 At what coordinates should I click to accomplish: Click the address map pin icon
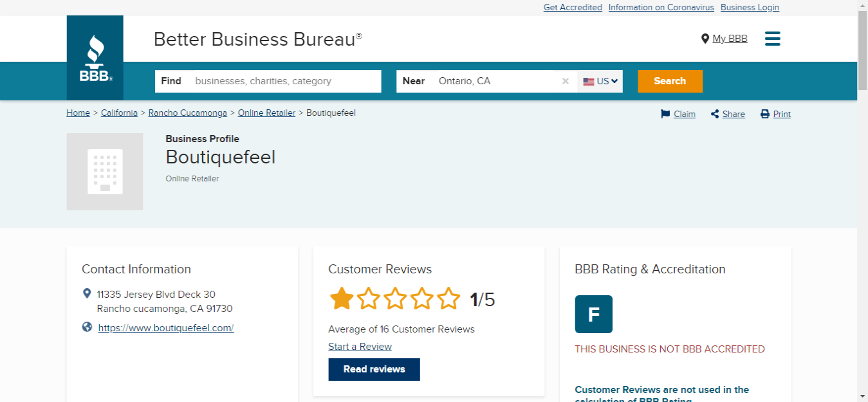(x=88, y=294)
